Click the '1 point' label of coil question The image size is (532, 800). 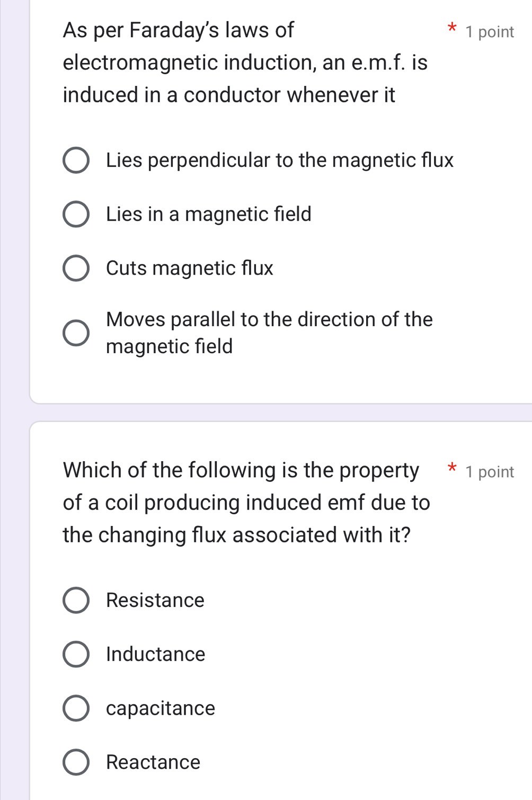point(490,472)
